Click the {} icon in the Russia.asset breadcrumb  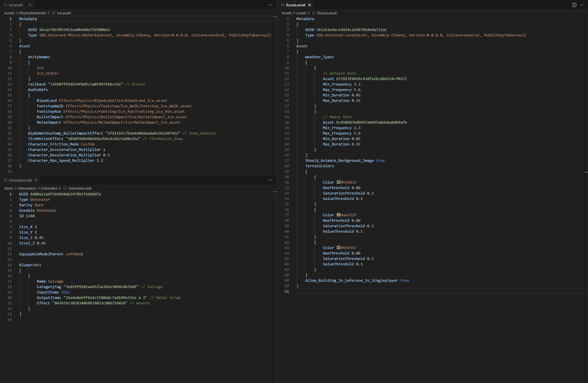tap(313, 13)
